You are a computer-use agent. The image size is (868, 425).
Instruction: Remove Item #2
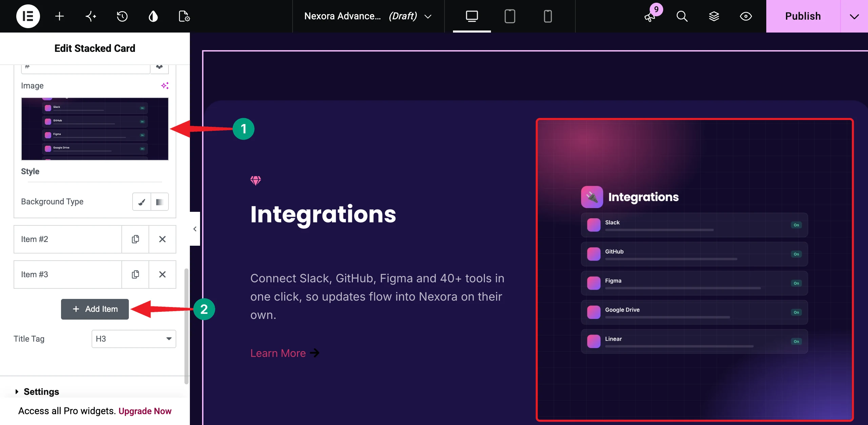(x=162, y=239)
